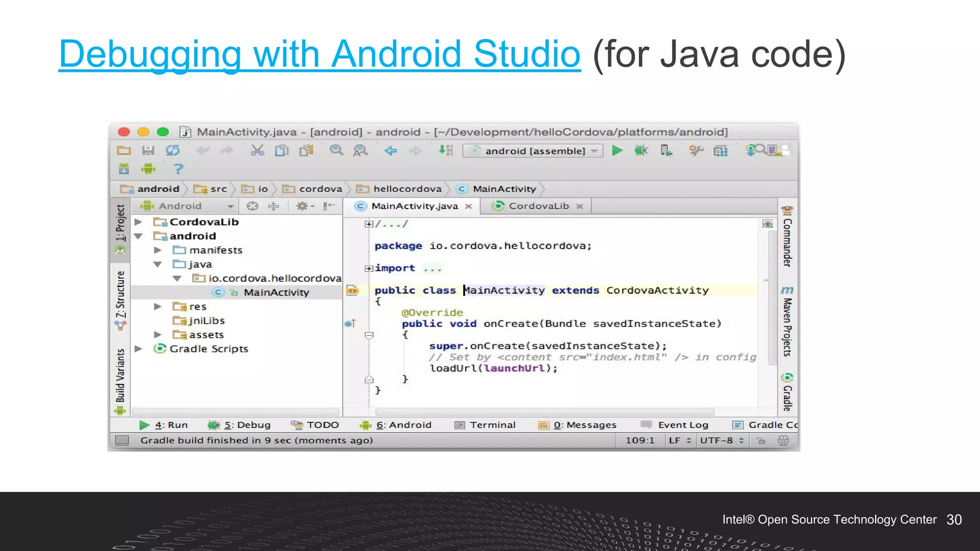The width and height of the screenshot is (980, 551).
Task: Select the src breadcrumb
Action: 210,189
